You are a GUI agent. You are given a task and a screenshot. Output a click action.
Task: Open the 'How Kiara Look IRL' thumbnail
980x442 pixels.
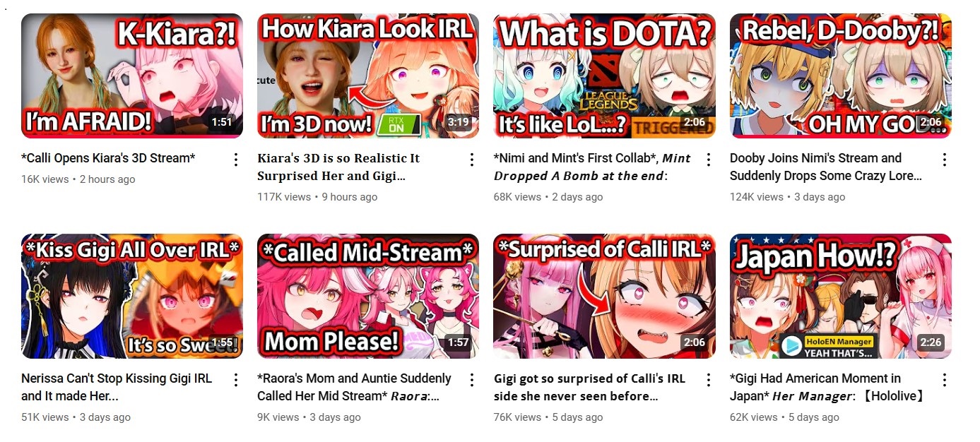tap(368, 76)
